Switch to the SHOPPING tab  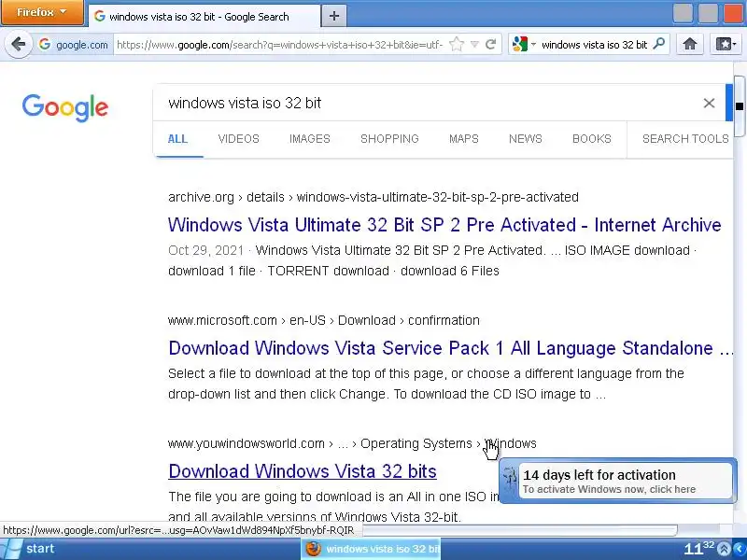coord(389,139)
